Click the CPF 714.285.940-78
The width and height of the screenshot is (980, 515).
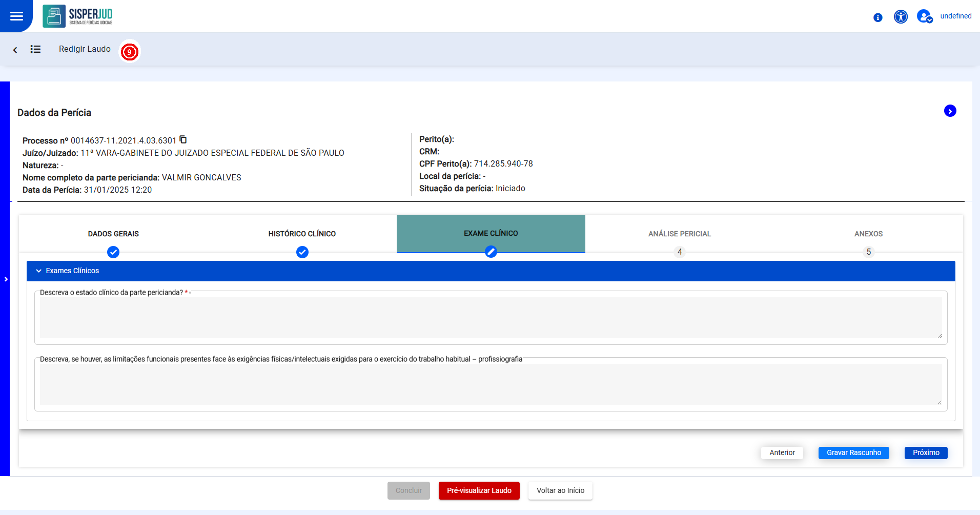tap(503, 163)
